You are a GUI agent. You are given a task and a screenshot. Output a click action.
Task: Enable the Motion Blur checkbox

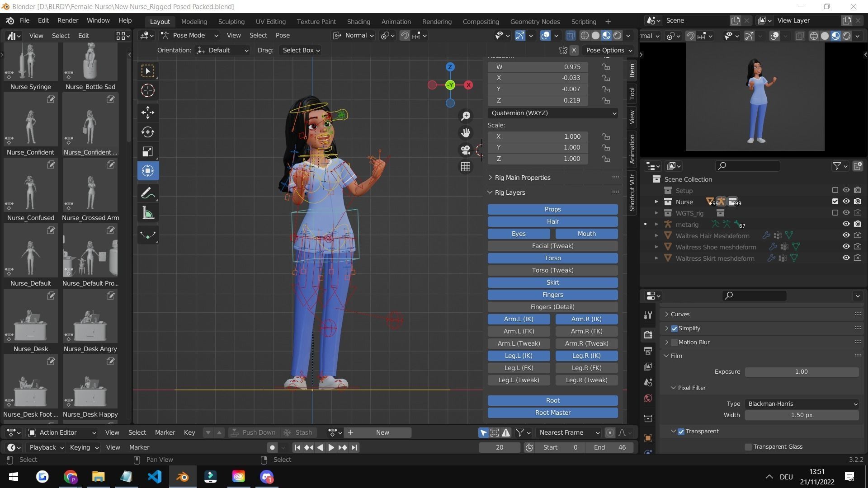pos(674,343)
